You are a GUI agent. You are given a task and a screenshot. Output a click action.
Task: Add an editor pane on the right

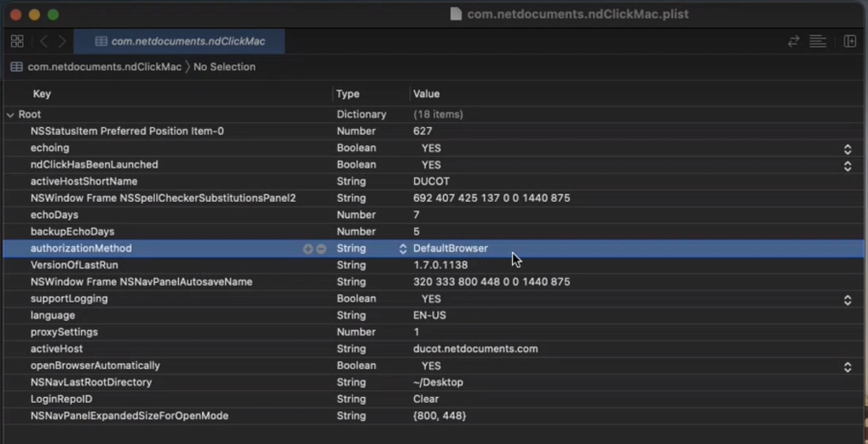[850, 41]
